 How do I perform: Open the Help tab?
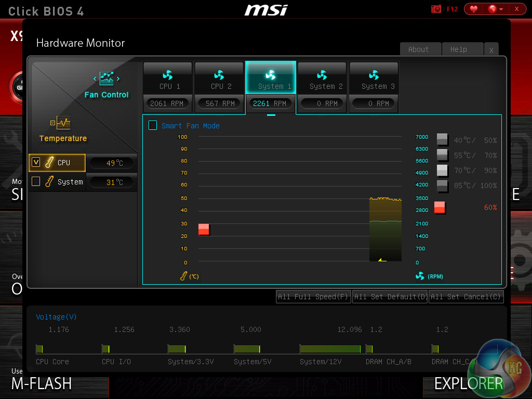pos(462,49)
